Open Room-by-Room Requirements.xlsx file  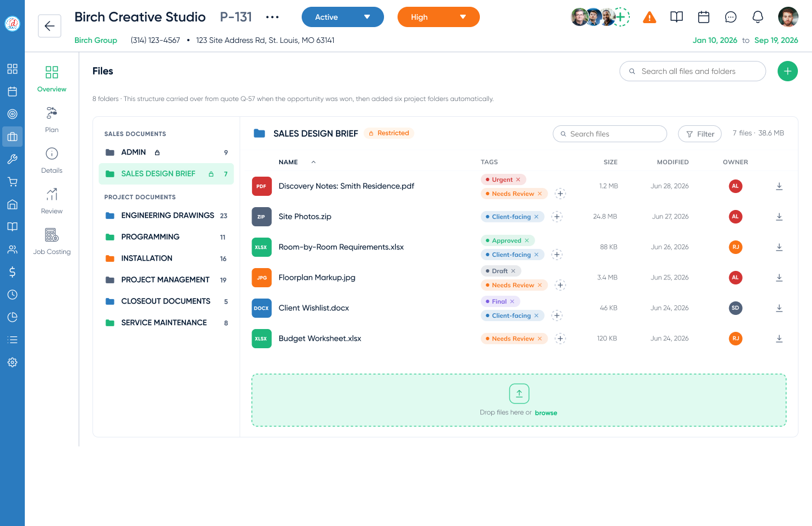click(x=341, y=247)
